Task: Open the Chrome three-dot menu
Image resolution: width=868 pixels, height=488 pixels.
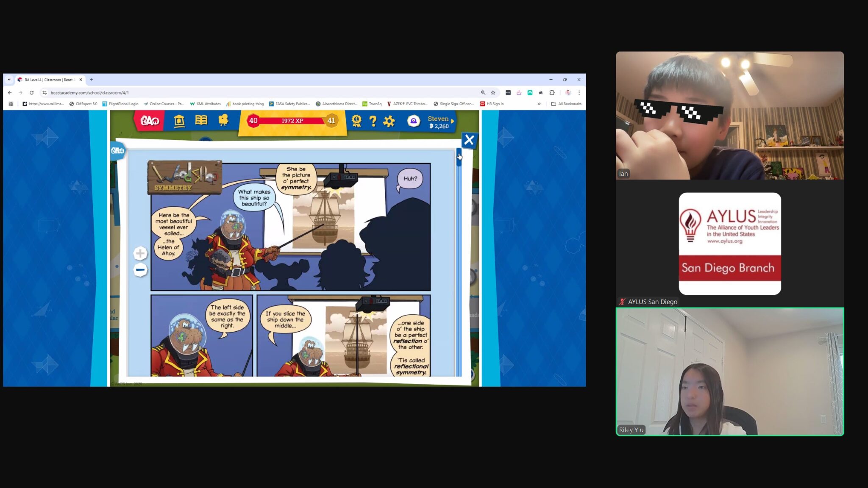Action: pyautogui.click(x=579, y=92)
